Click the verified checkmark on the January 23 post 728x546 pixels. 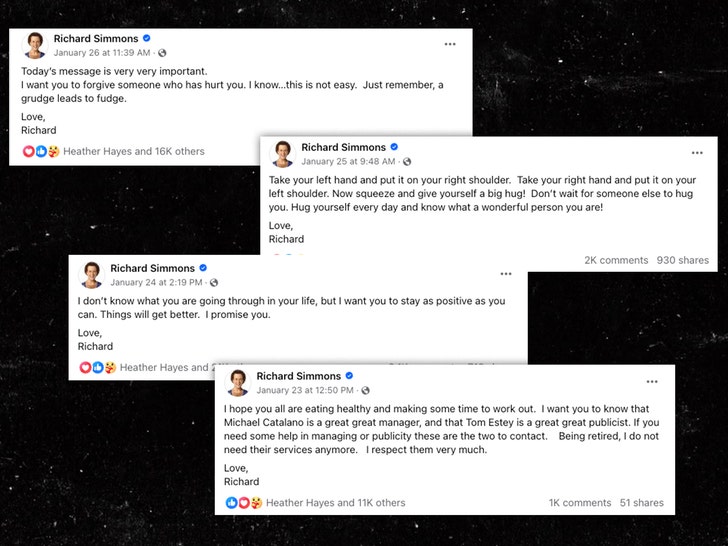[349, 376]
